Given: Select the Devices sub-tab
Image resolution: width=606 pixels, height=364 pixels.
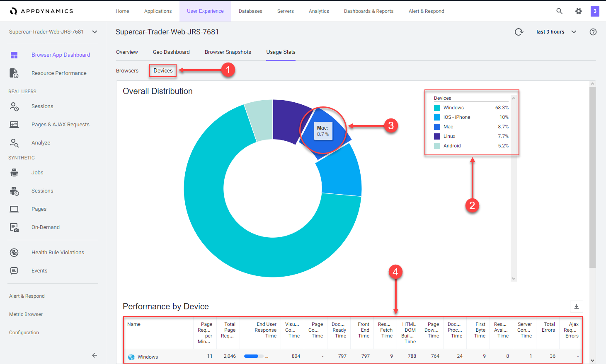Looking at the screenshot, I should pos(163,71).
